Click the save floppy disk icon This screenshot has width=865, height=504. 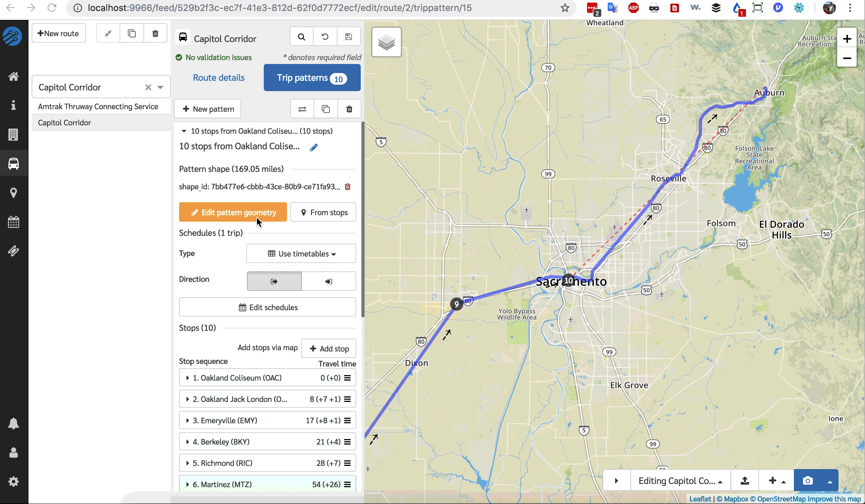point(348,37)
